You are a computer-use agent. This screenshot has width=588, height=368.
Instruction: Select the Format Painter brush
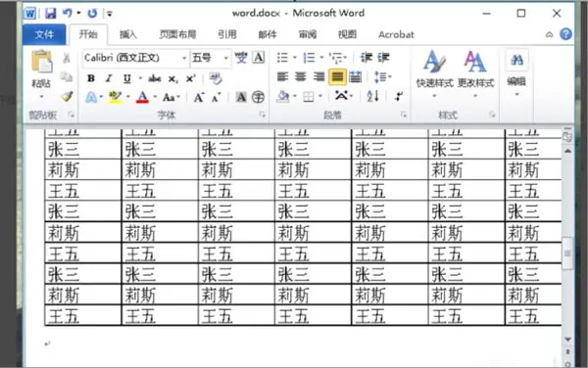(x=67, y=97)
